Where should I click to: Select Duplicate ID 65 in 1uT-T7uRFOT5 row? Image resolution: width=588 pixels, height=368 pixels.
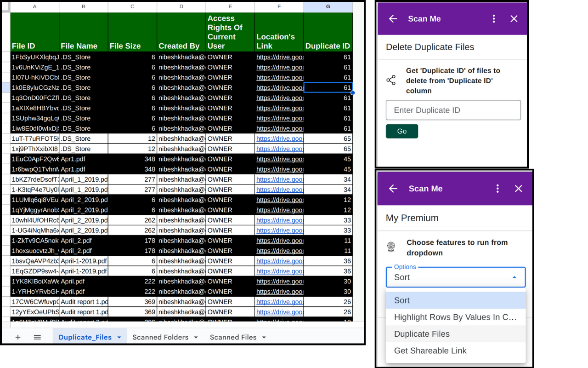click(328, 138)
